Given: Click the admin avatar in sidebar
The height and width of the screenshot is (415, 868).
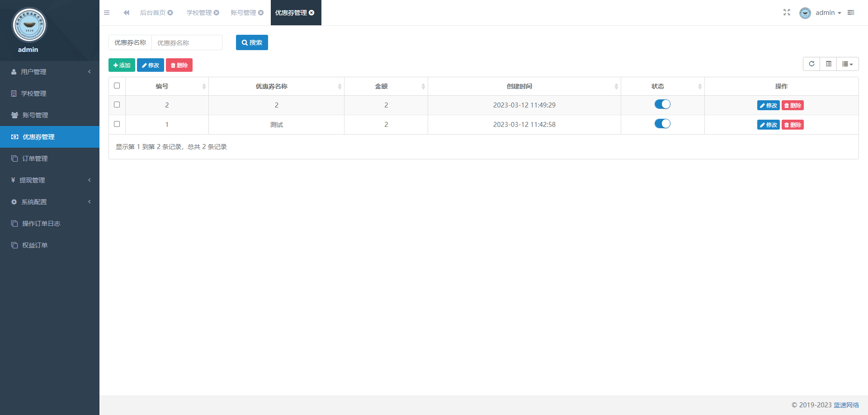Looking at the screenshot, I should (29, 25).
